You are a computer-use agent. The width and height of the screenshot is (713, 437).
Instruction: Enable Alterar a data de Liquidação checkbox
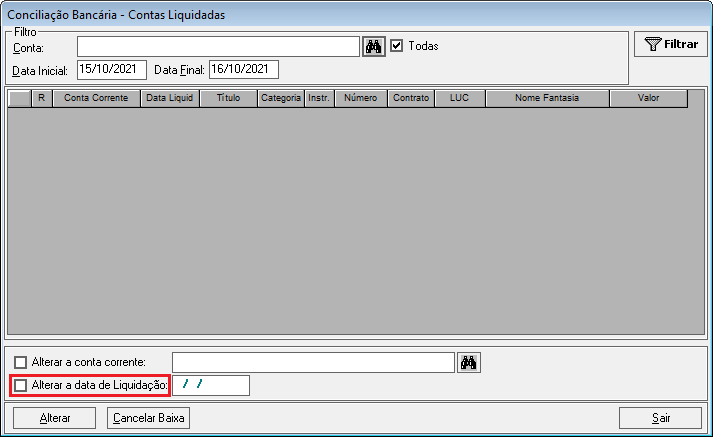20,386
